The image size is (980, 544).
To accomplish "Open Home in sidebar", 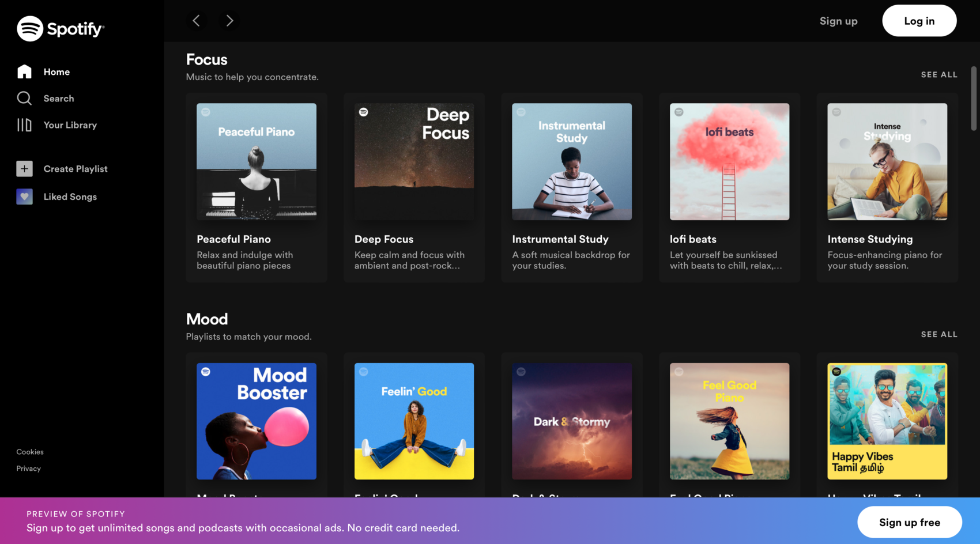I will coord(56,72).
